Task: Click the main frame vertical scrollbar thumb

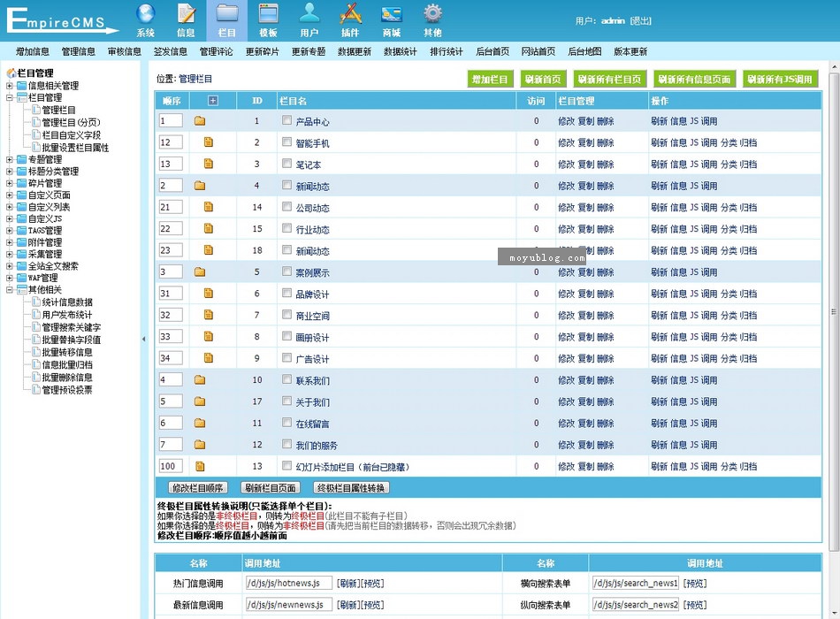Action: [834, 311]
